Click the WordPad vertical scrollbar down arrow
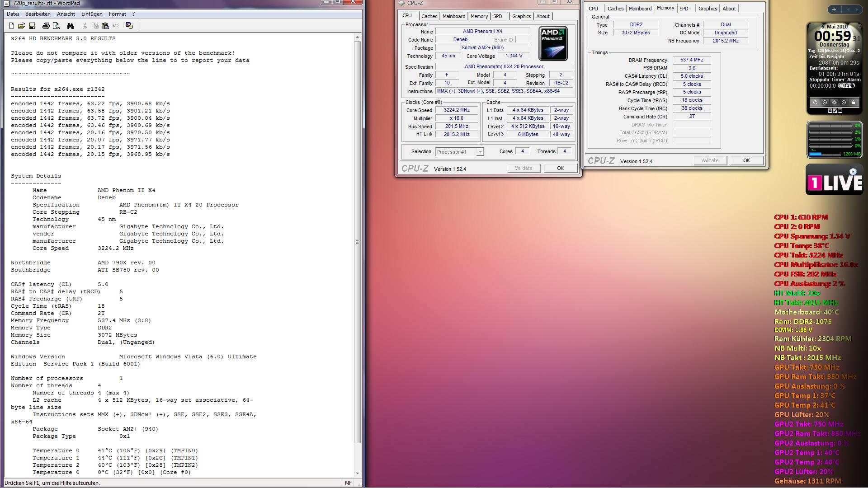 (358, 473)
